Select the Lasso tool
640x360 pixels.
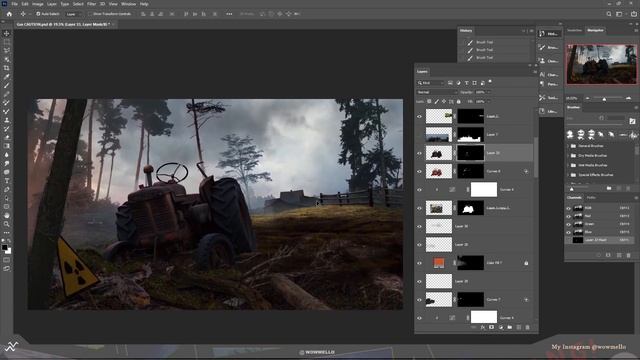tap(7, 51)
